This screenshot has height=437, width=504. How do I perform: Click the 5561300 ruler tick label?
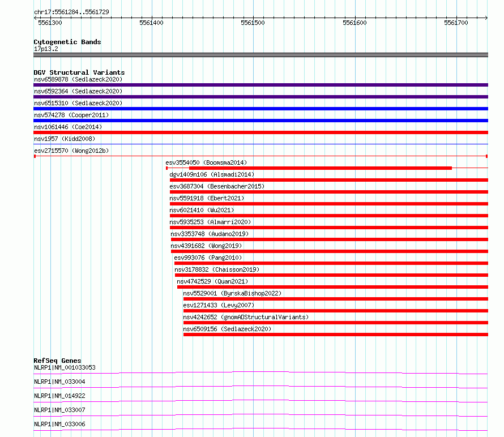pyautogui.click(x=50, y=23)
